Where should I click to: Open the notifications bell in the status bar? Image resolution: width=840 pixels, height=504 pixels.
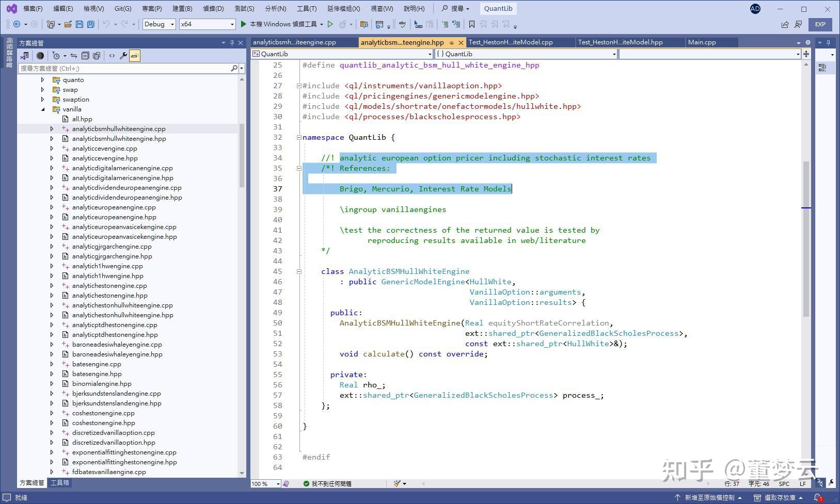tap(818, 498)
